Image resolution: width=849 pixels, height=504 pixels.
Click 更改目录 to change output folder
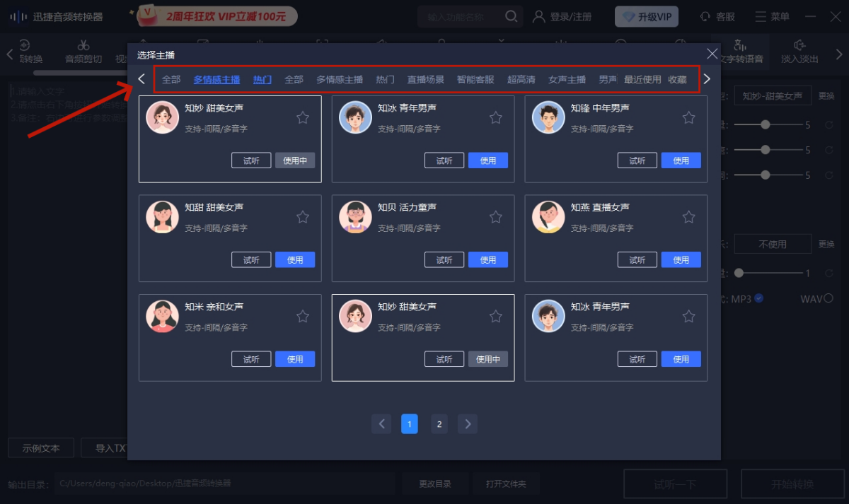434,484
